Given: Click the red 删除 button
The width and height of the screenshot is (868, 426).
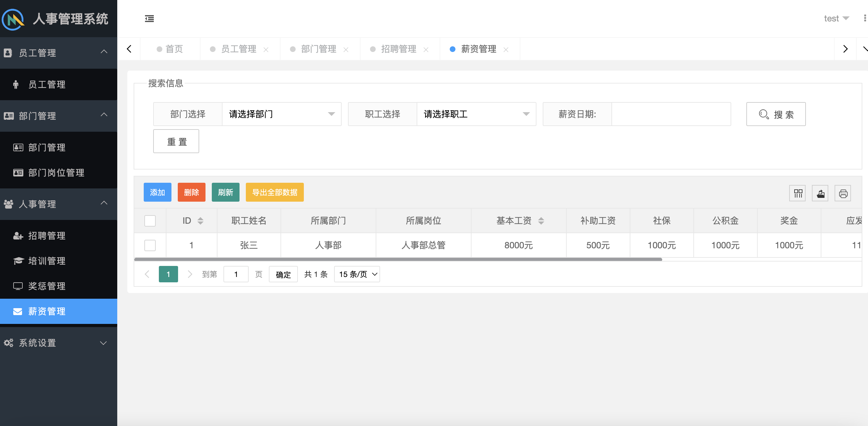Looking at the screenshot, I should point(191,192).
